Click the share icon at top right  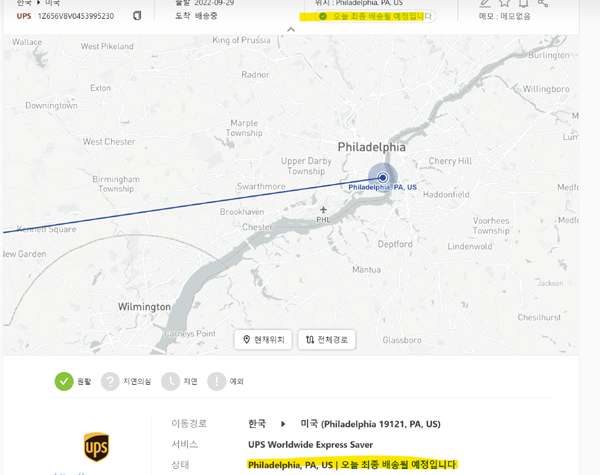542,3
